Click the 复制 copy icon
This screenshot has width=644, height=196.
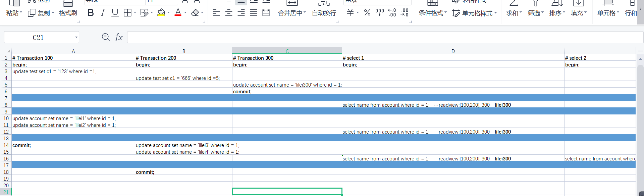click(32, 13)
